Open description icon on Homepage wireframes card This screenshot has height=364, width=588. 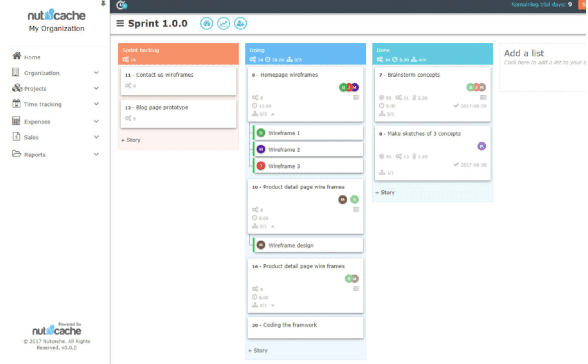[356, 97]
